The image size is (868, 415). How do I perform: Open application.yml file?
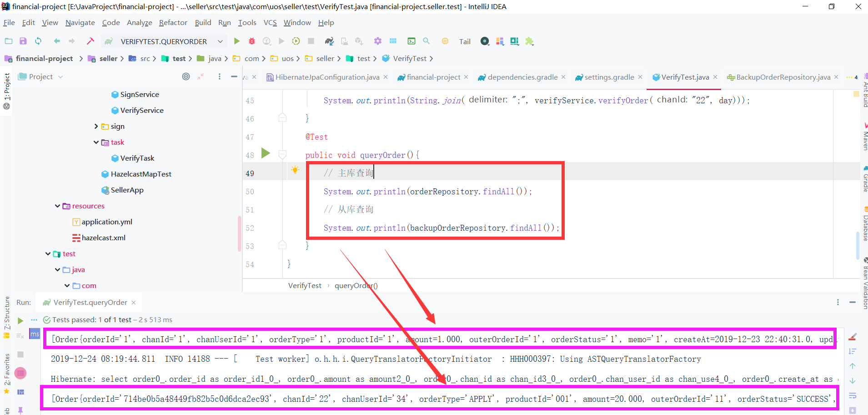106,222
